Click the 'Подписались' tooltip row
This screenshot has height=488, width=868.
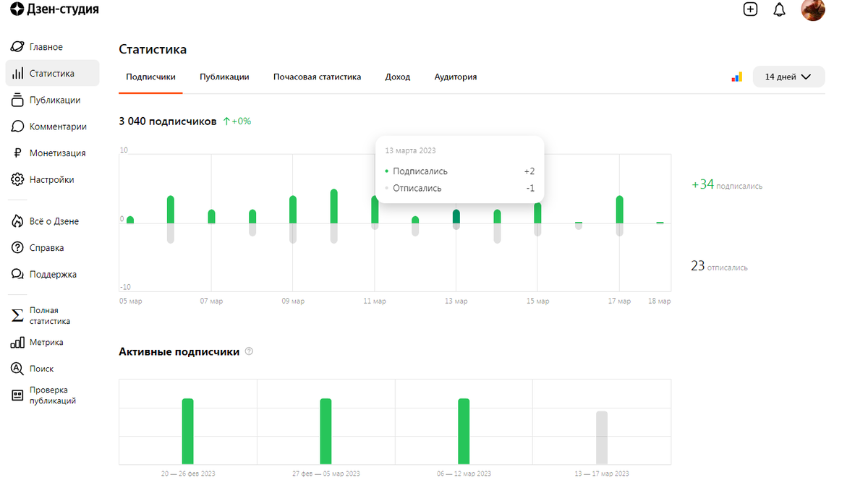pyautogui.click(x=459, y=171)
